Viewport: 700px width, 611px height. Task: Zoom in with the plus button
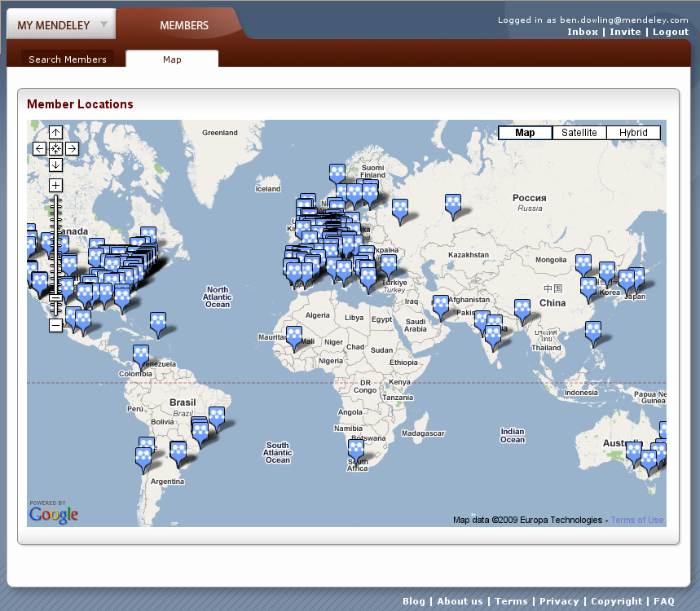[x=55, y=185]
